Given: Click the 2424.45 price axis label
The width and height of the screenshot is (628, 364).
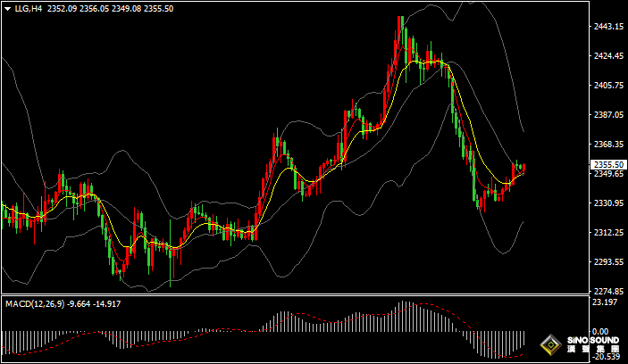Looking at the screenshot, I should [607, 56].
